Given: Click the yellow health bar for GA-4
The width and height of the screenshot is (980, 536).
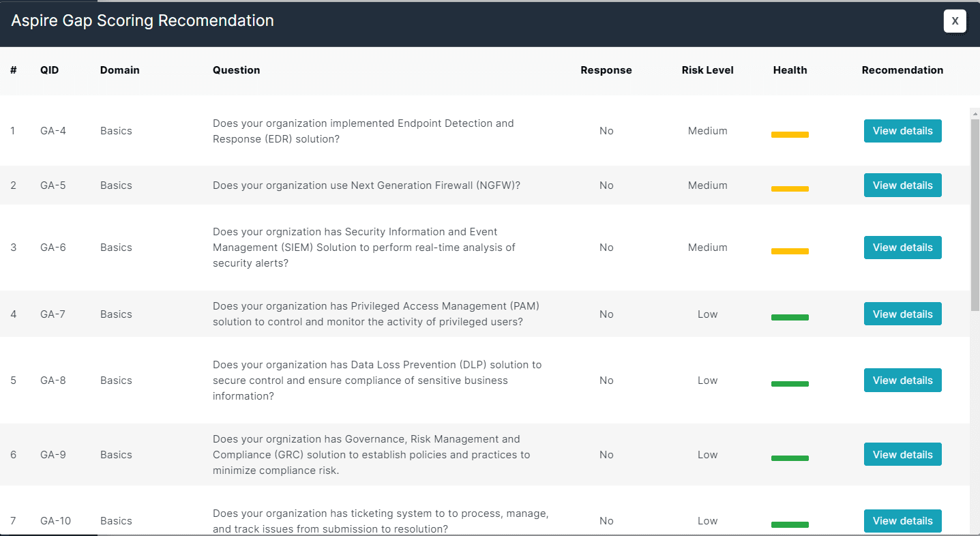Looking at the screenshot, I should [790, 135].
